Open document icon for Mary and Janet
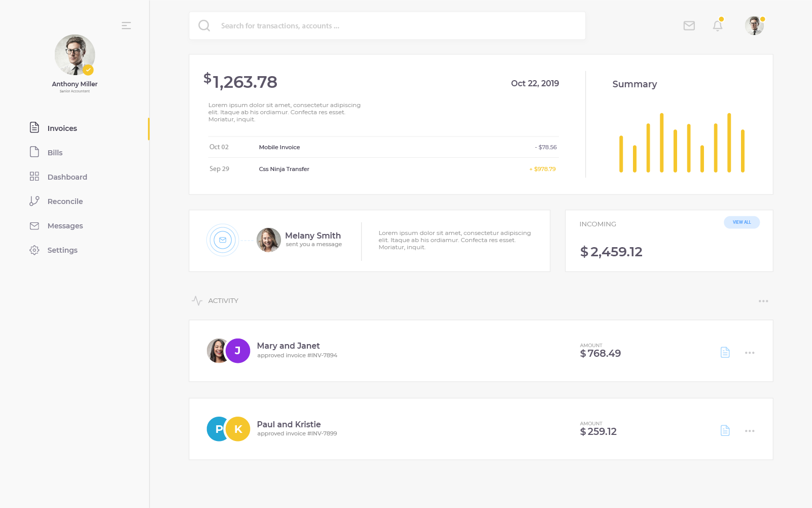The width and height of the screenshot is (812, 508). click(x=725, y=353)
